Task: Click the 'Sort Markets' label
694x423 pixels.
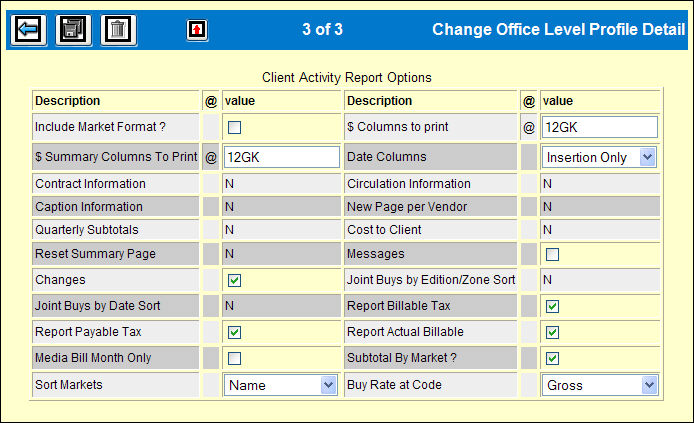Action: (69, 385)
